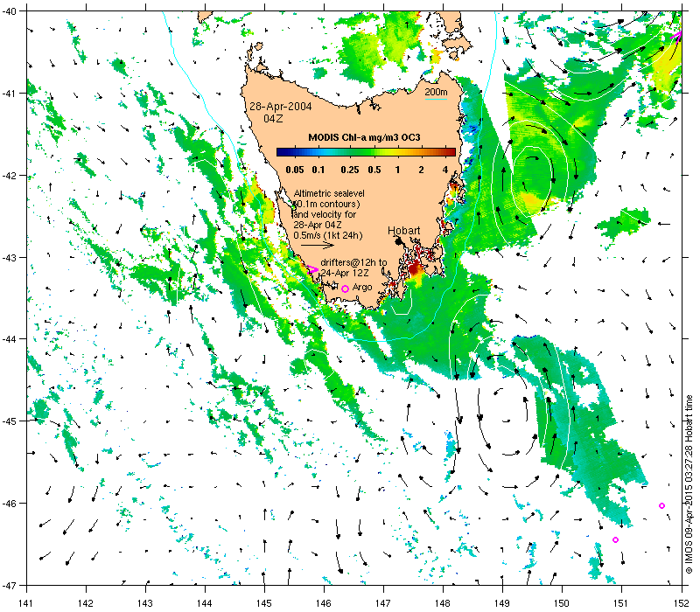Click the '-44' latitude axis label
This screenshot has height=612, width=700.
click(x=9, y=339)
